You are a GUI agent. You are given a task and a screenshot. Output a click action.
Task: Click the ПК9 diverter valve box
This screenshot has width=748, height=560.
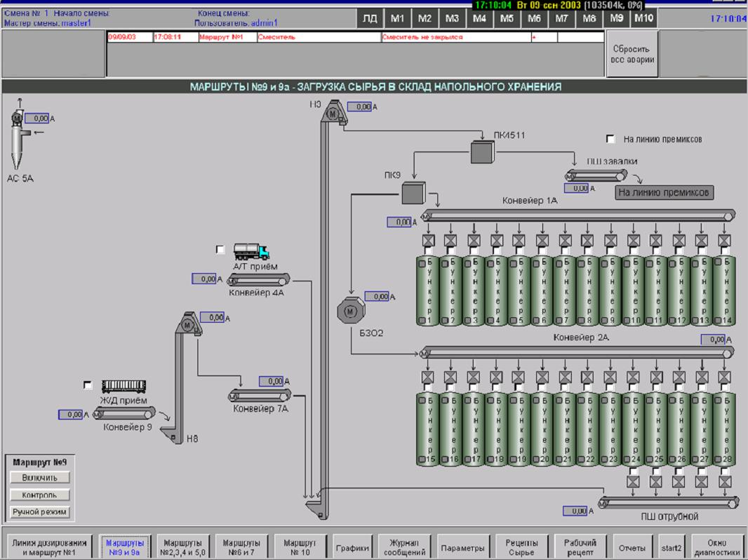click(x=415, y=192)
